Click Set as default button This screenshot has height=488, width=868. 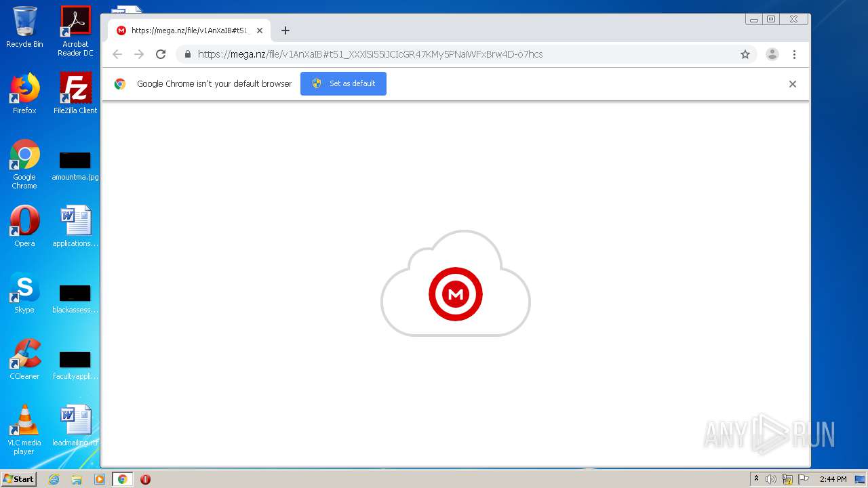point(343,83)
